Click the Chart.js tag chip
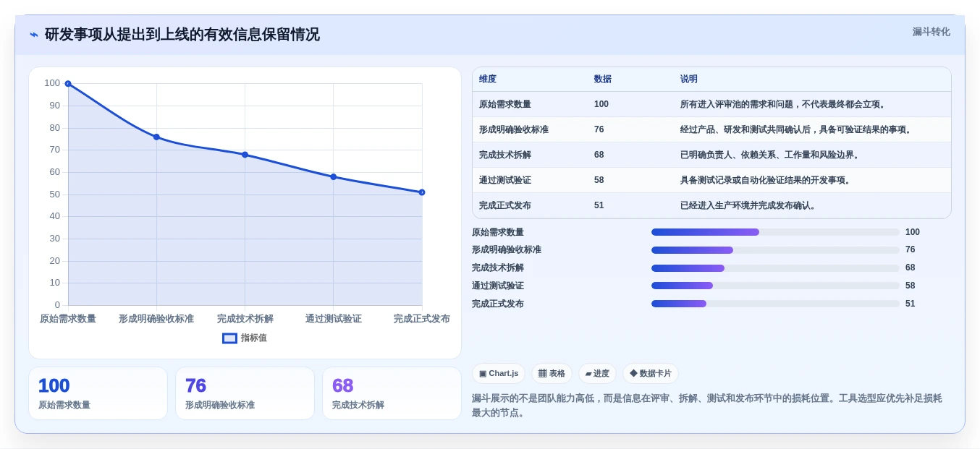980x449 pixels. 499,374
